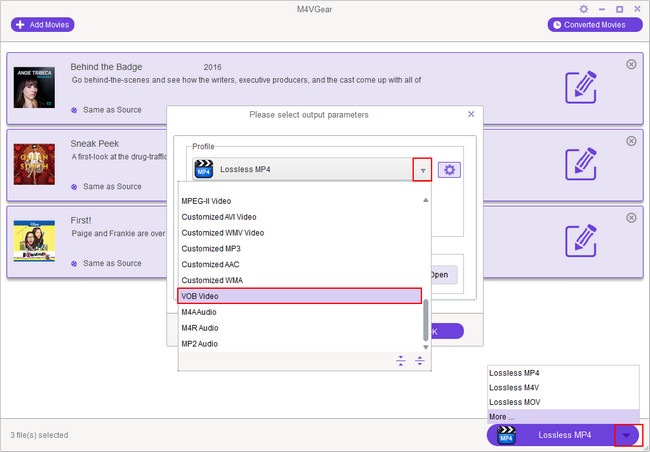Remove Behind the Badge from the list
Viewport: 650px width, 452px height.
(x=631, y=64)
